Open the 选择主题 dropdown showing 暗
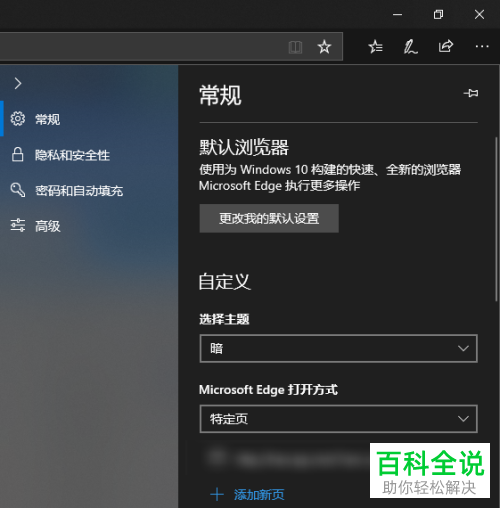The image size is (500, 508). pyautogui.click(x=338, y=348)
